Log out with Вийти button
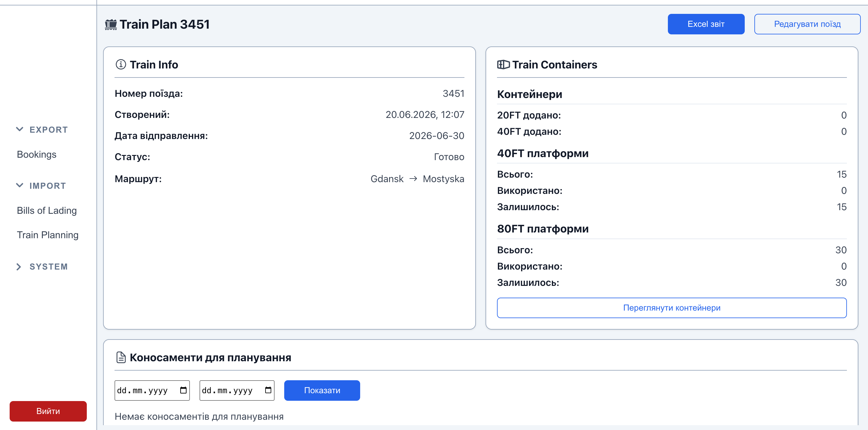The height and width of the screenshot is (430, 868). point(48,411)
